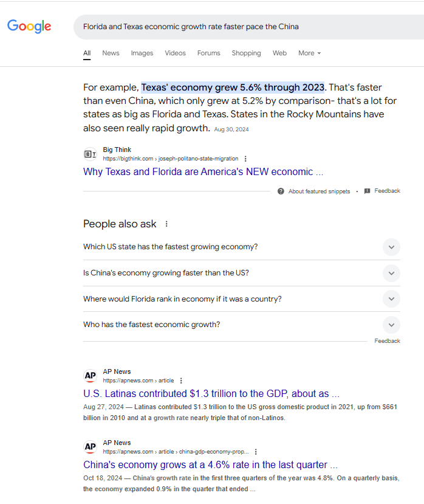Select the Videos search tab
This screenshot has height=504, width=424.
(x=175, y=54)
